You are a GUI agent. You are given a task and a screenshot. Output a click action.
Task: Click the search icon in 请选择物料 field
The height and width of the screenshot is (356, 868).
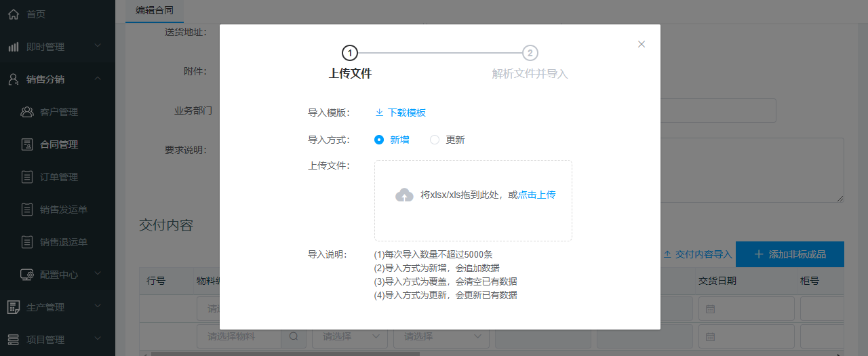point(294,336)
